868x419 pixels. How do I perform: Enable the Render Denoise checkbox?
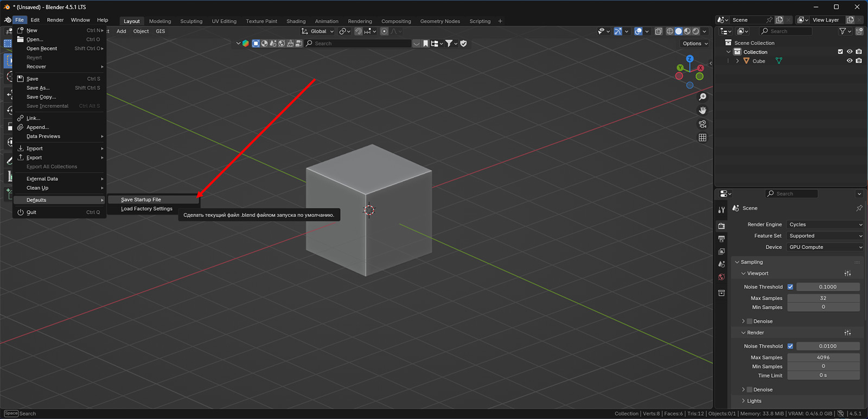click(750, 390)
